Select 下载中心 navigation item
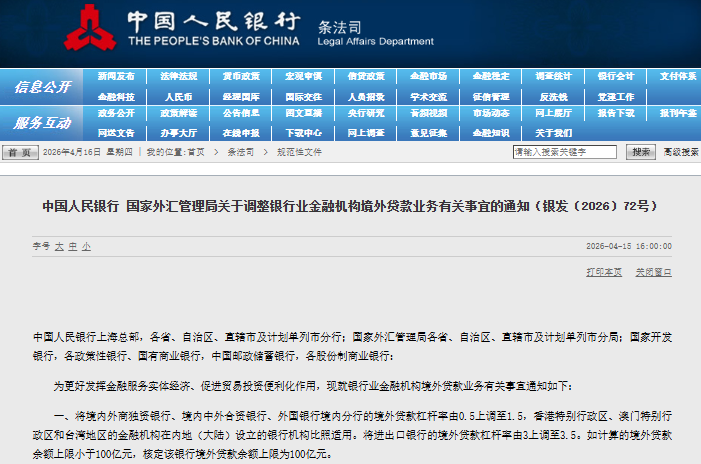701x464 pixels. 304,133
